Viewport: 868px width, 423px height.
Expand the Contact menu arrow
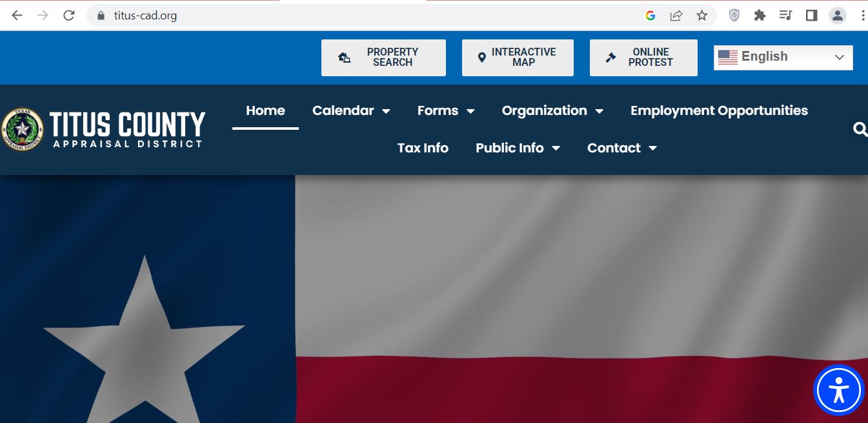[x=652, y=149]
